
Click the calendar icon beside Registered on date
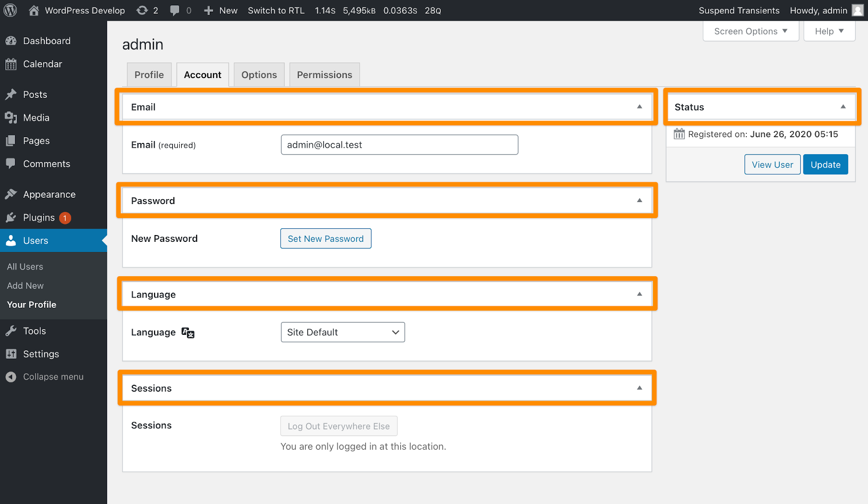click(x=679, y=134)
